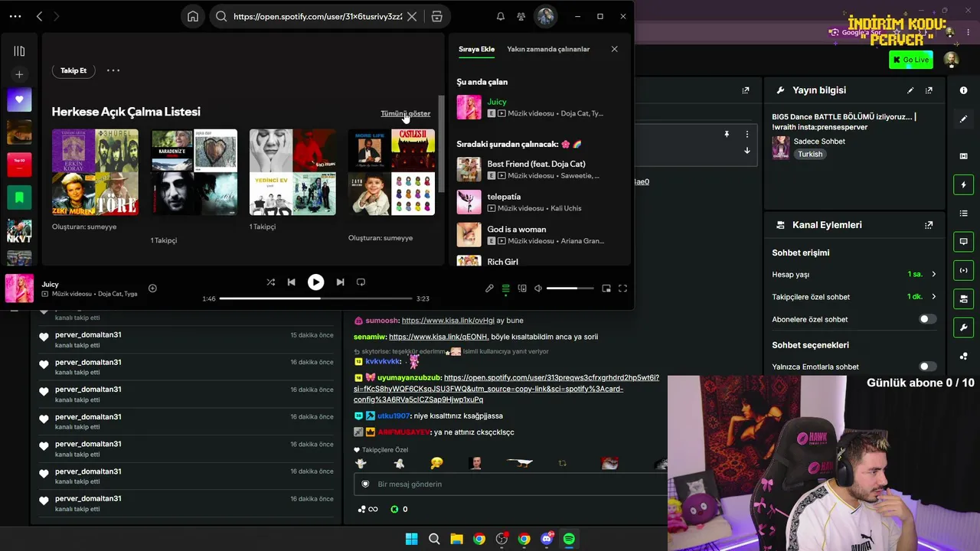Open the Spotify browse icon in search bar
Image resolution: width=980 pixels, height=551 pixels.
coord(436,16)
